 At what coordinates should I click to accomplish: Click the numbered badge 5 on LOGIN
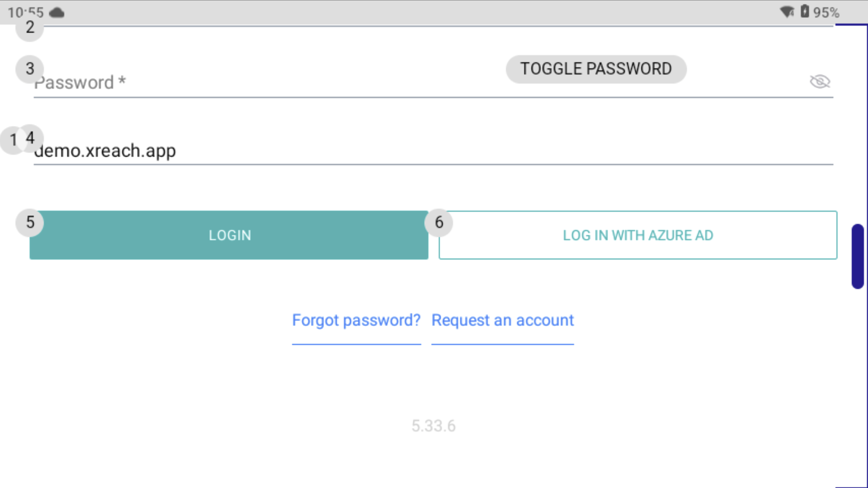[x=30, y=222]
